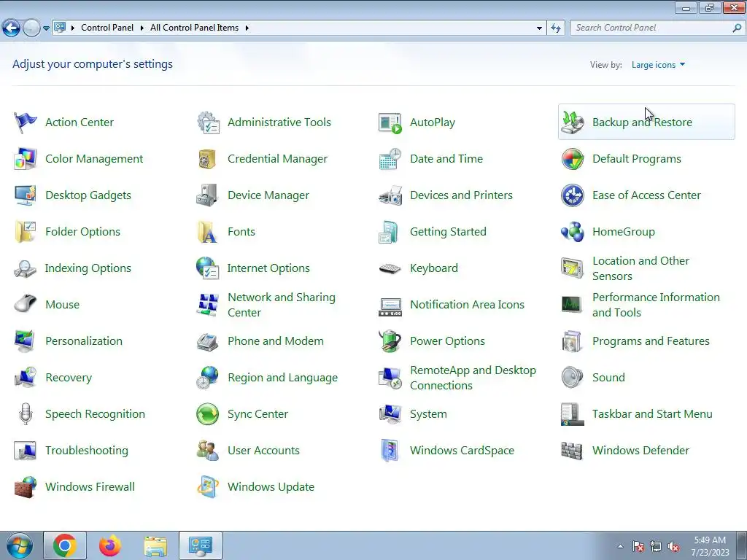Open the Windows Update icon
747x560 pixels.
tap(208, 487)
